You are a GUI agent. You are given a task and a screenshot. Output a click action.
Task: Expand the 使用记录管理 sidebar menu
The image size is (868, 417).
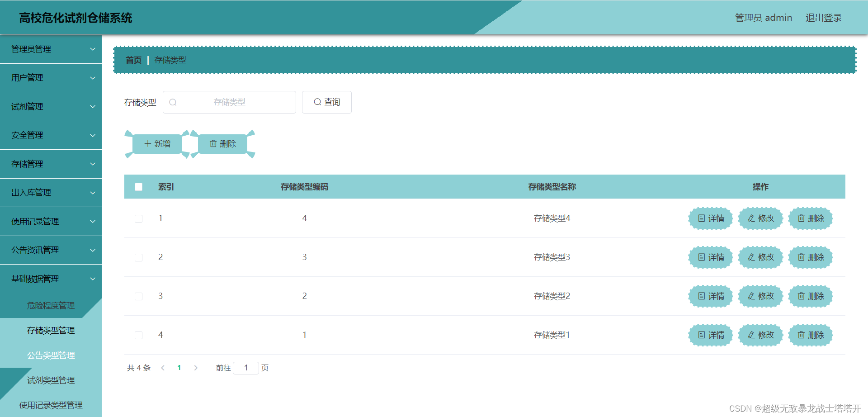click(51, 221)
